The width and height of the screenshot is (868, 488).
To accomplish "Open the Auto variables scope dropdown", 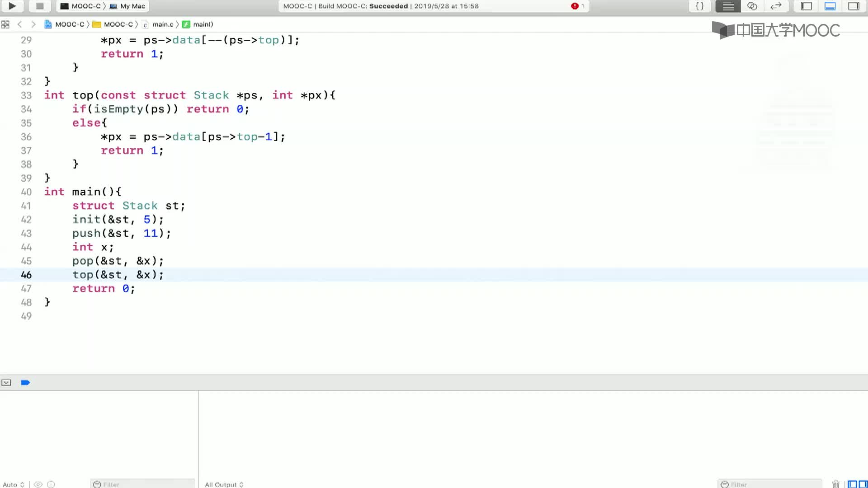I will [x=13, y=484].
